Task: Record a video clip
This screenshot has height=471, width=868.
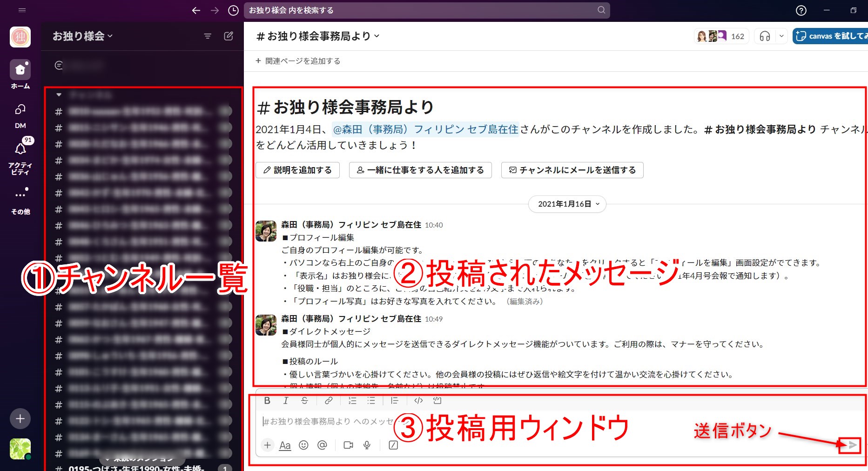Action: (348, 445)
